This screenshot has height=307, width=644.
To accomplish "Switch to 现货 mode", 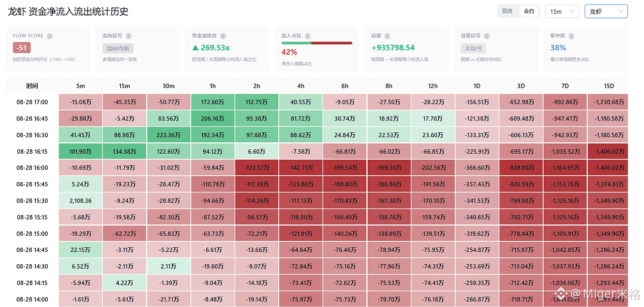I will click(507, 11).
